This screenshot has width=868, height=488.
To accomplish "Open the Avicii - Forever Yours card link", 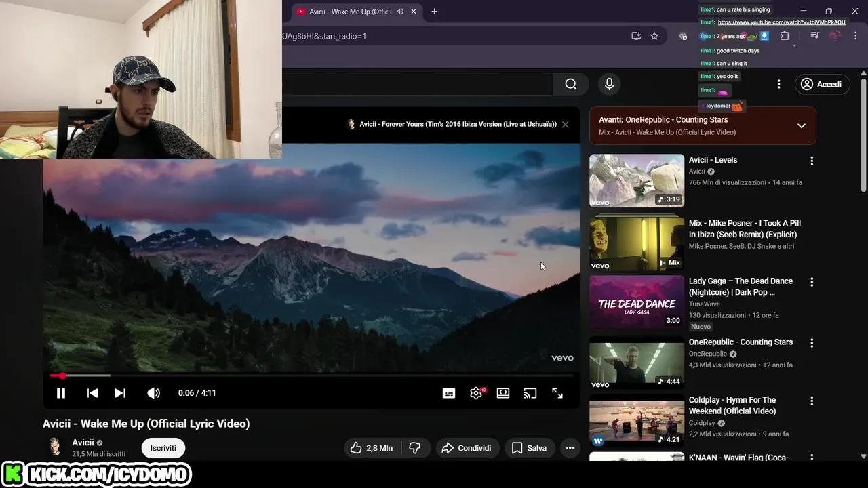I will 458,125.
